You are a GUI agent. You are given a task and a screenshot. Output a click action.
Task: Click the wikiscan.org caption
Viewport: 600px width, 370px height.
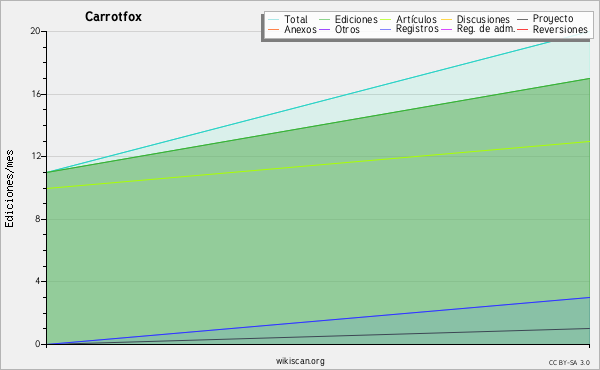point(300,361)
